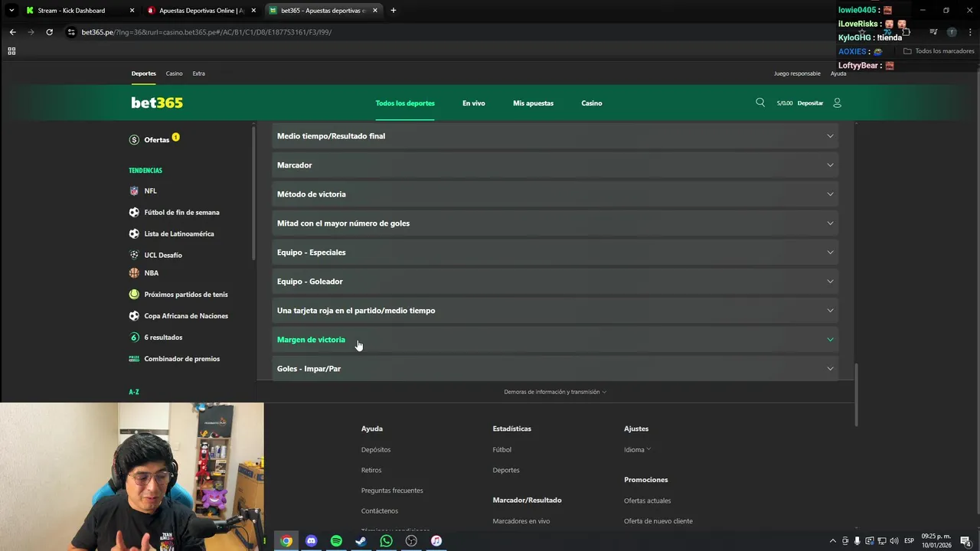Click the NBA basketball icon
The width and height of the screenshot is (980, 551).
pos(134,272)
